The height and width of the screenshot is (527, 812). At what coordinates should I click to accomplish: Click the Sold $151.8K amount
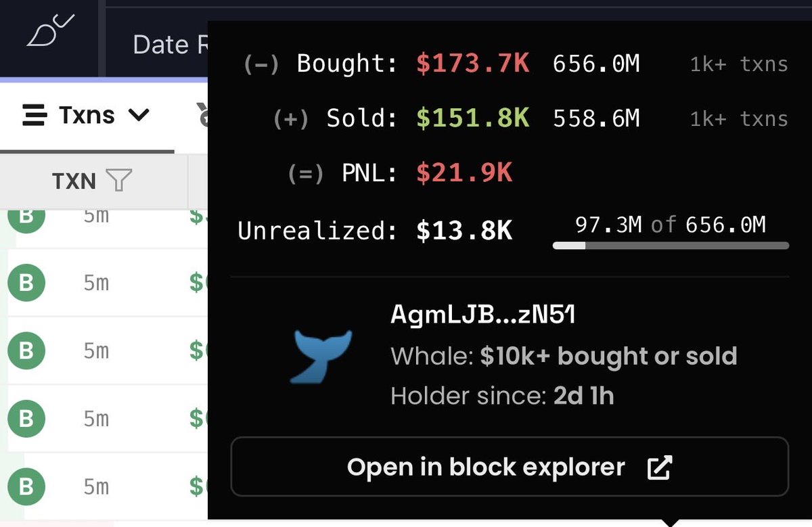(473, 118)
